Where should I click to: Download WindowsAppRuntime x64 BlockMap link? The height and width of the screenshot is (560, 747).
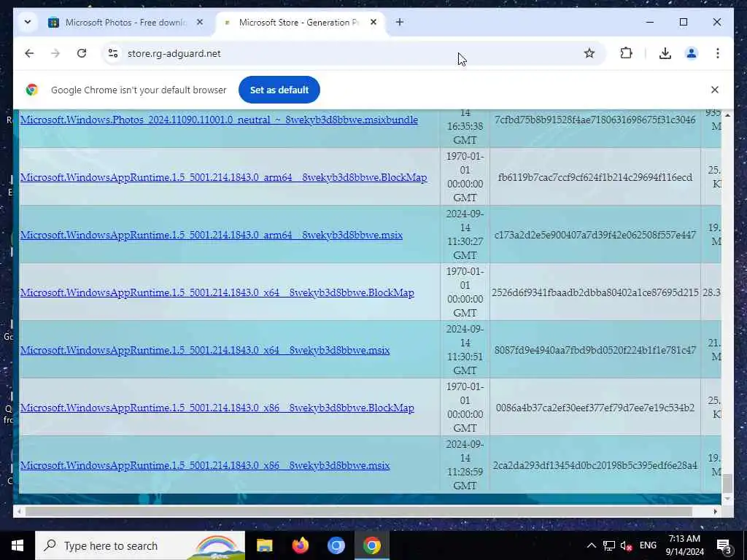click(217, 292)
